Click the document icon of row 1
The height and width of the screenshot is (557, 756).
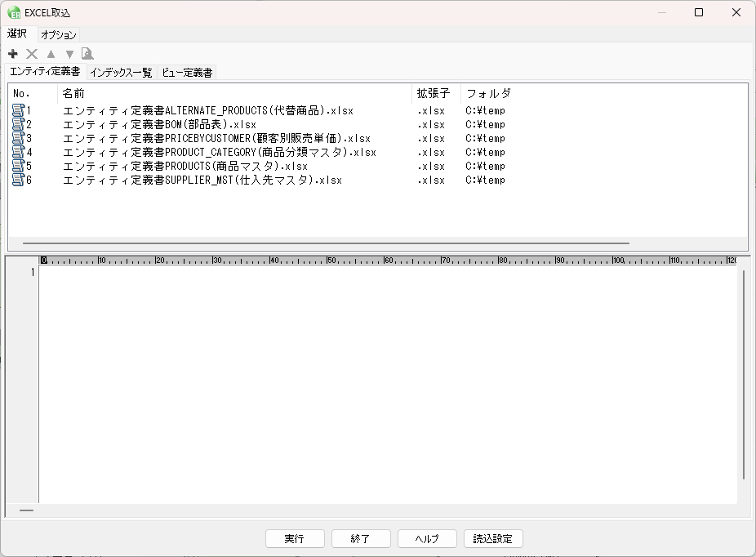(x=18, y=110)
